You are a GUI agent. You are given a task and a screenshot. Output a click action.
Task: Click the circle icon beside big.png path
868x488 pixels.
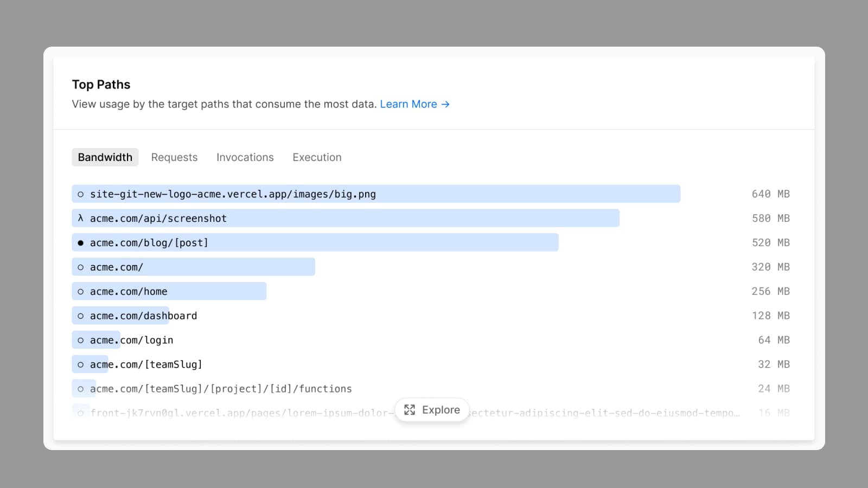pyautogui.click(x=80, y=194)
